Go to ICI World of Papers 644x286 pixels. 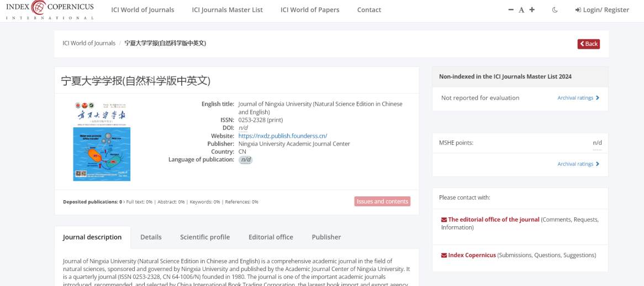[x=310, y=10]
